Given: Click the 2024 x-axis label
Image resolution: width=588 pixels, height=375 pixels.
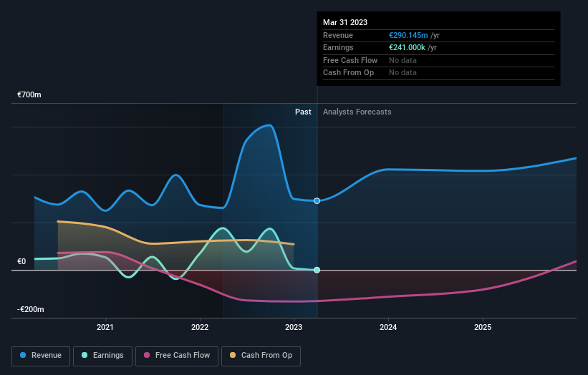Looking at the screenshot, I should (388, 327).
